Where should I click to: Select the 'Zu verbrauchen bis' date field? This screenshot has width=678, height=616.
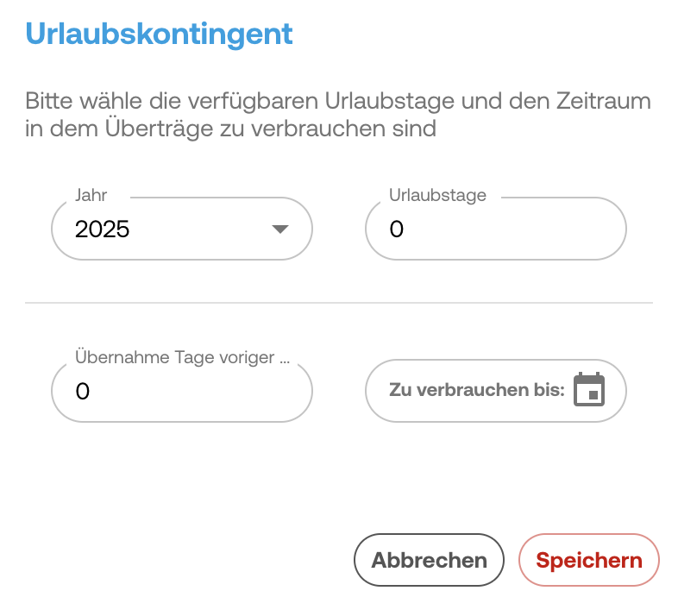[x=496, y=391]
